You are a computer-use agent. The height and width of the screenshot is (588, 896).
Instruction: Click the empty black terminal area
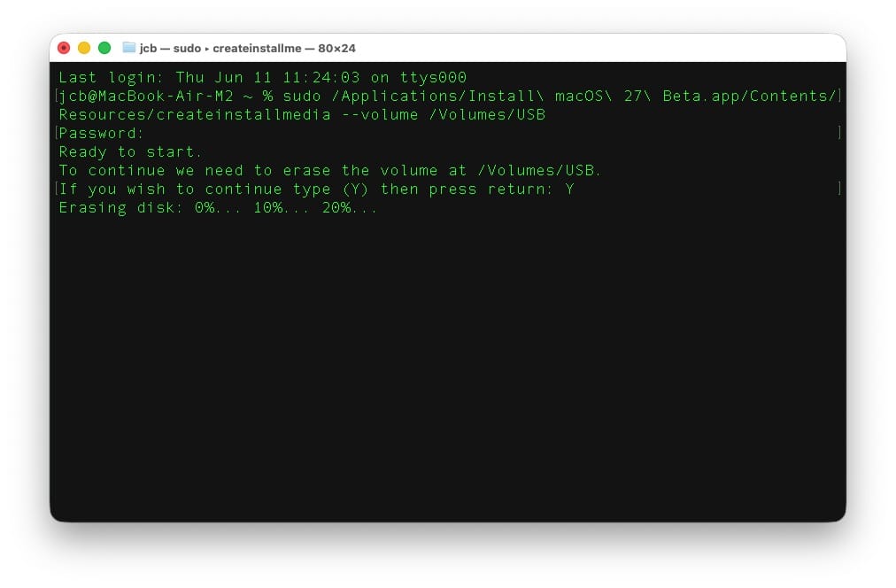(448, 366)
